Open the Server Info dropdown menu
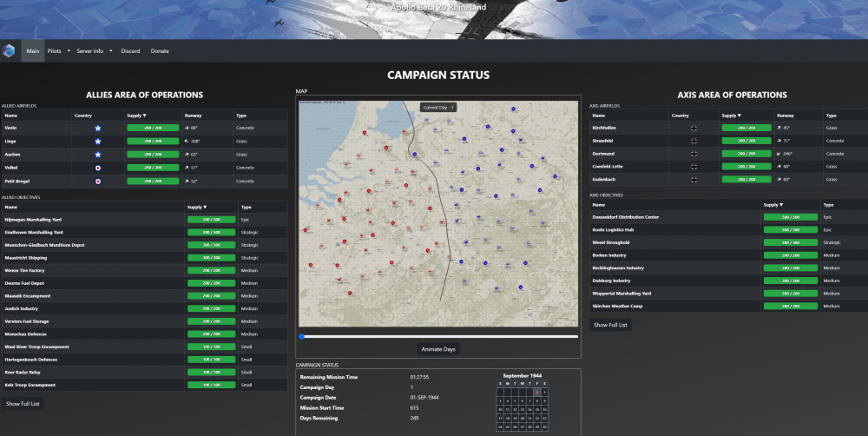This screenshot has height=436, width=868. [94, 51]
